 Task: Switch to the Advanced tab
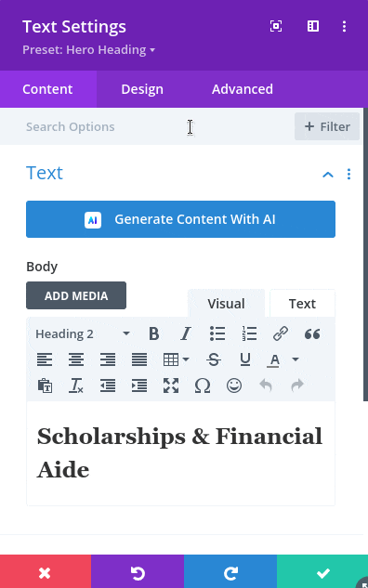243,89
